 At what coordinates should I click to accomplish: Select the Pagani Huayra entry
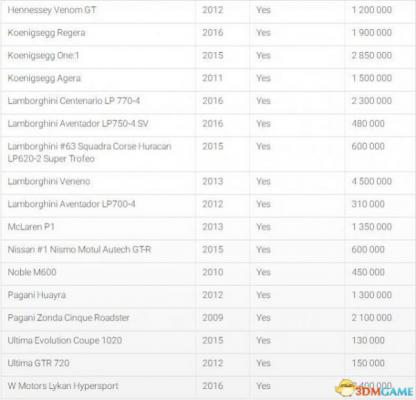pos(37,295)
